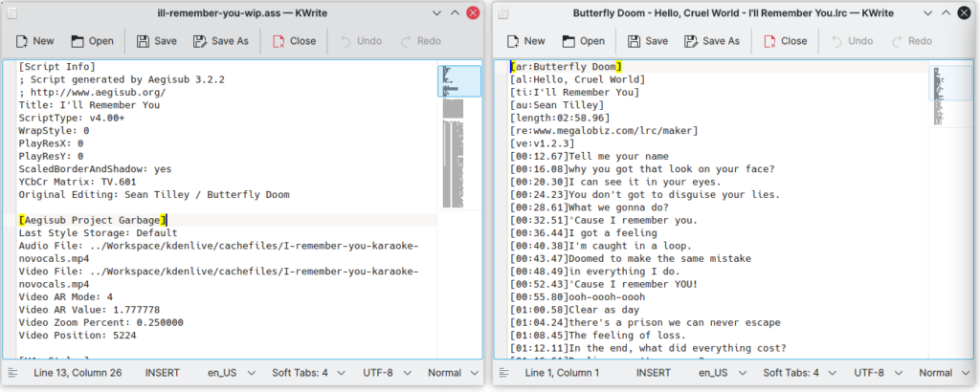
Task: Click the '[re:www.megalobiz.com/lrc/maker]' line
Action: 605,130
